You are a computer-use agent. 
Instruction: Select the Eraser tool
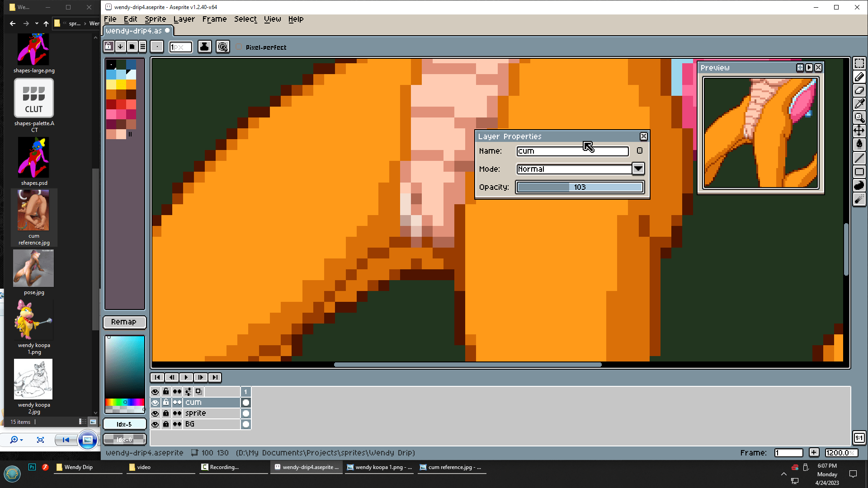tap(859, 90)
